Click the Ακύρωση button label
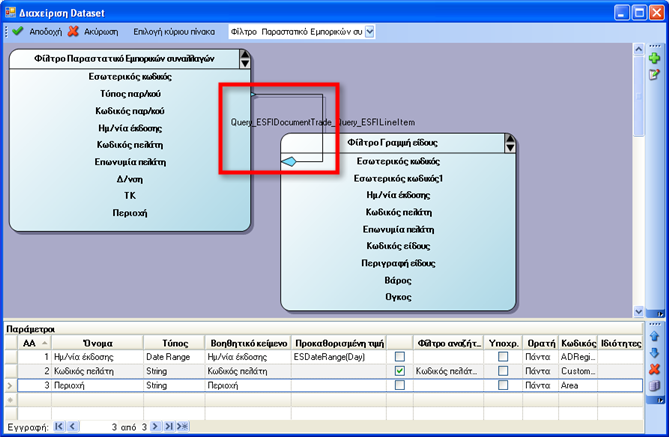The height and width of the screenshot is (437, 669). (x=101, y=32)
